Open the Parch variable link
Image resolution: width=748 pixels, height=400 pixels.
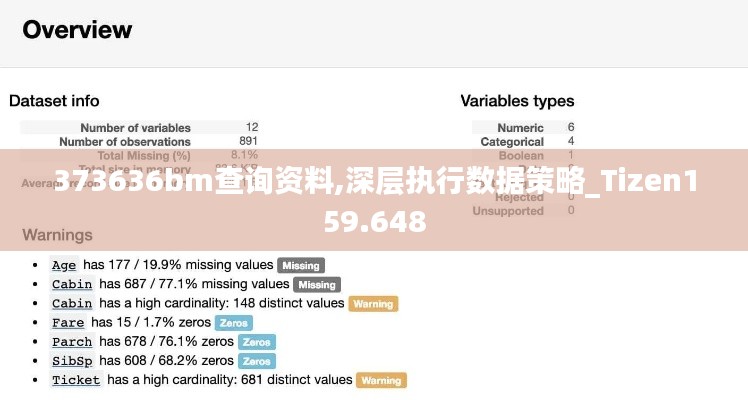pos(72,342)
